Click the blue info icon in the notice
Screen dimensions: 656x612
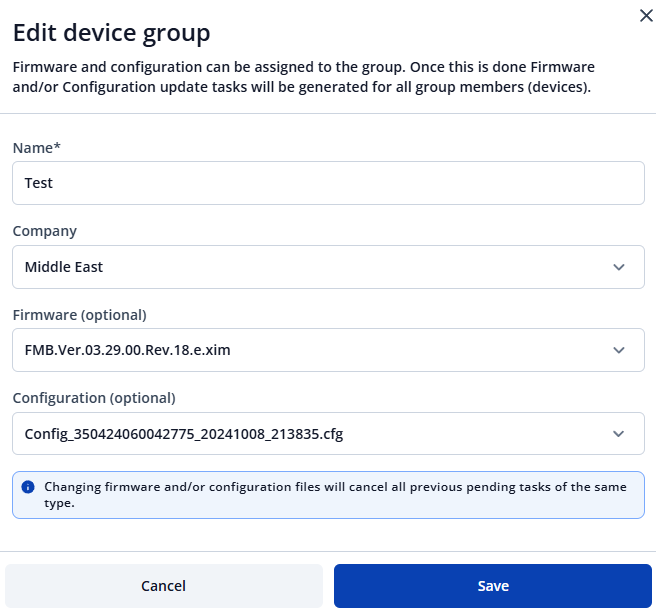[x=28, y=487]
